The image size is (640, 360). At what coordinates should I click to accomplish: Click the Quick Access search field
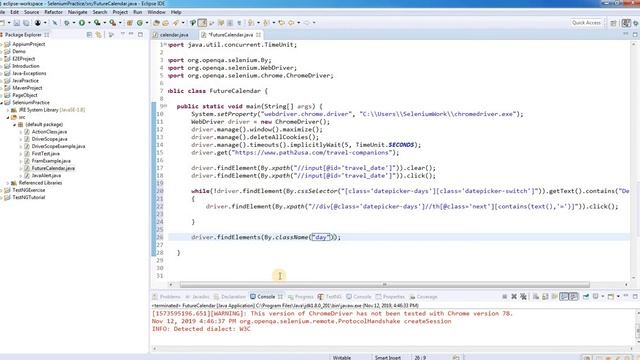pos(586,23)
